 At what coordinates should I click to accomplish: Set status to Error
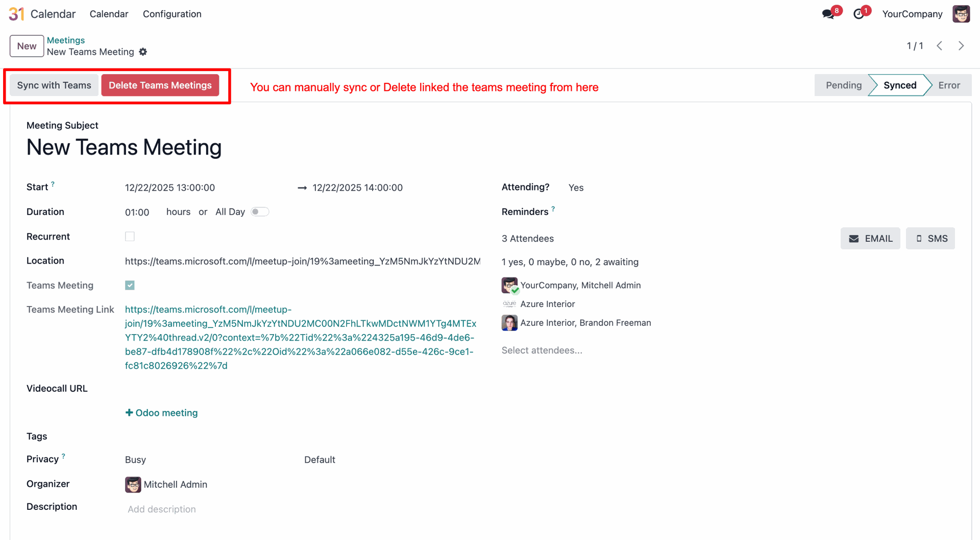[x=949, y=85]
